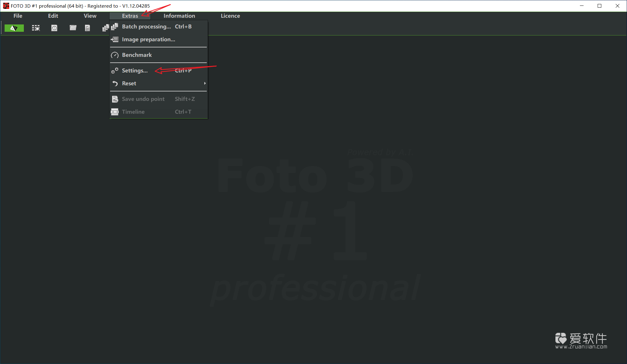Expand the Reset submenu arrow

(205, 83)
